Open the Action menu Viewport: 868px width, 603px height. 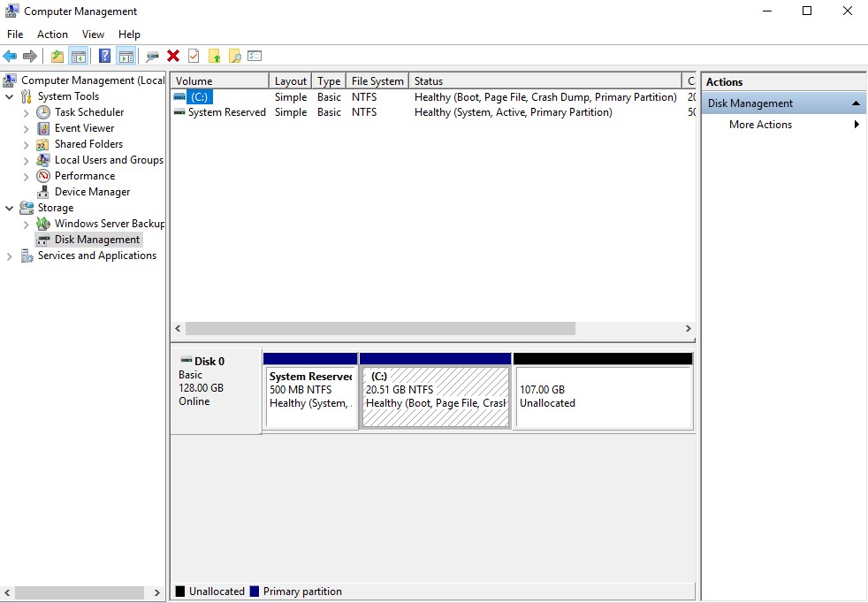click(x=52, y=34)
